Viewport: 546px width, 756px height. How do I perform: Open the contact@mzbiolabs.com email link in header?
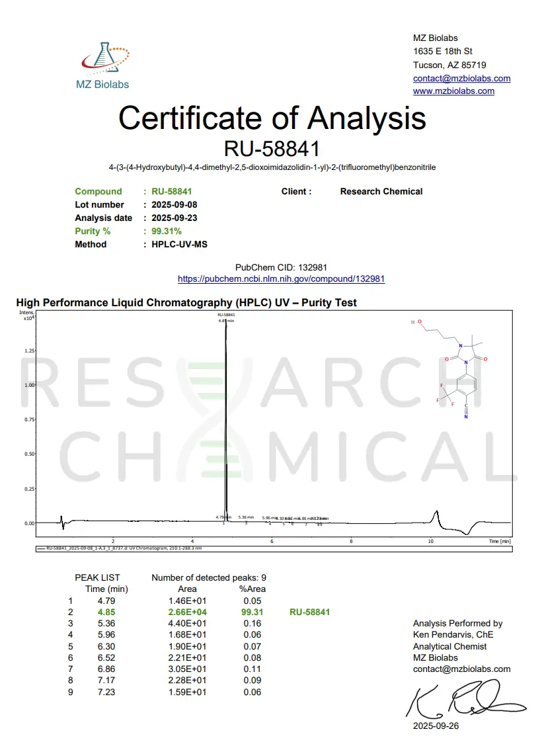pos(461,78)
